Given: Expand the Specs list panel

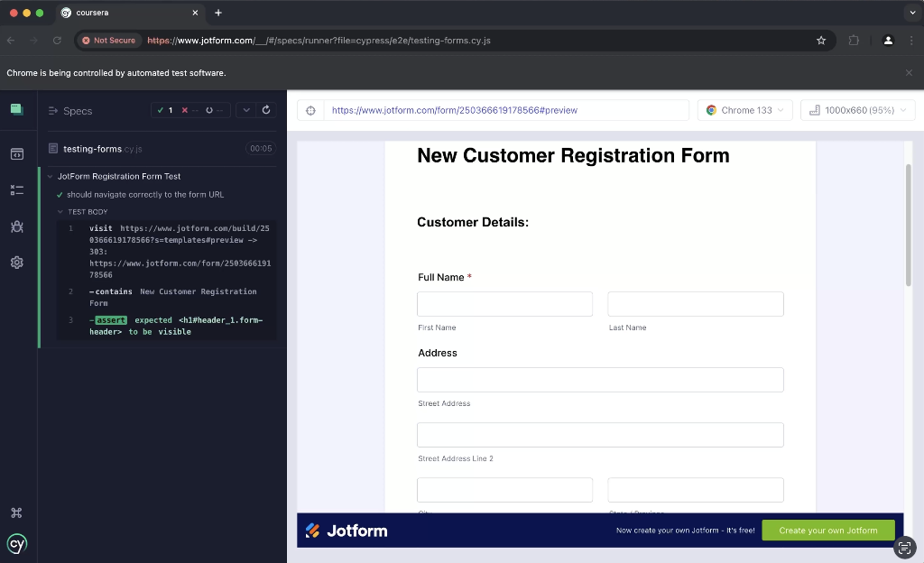Looking at the screenshot, I should coord(70,111).
